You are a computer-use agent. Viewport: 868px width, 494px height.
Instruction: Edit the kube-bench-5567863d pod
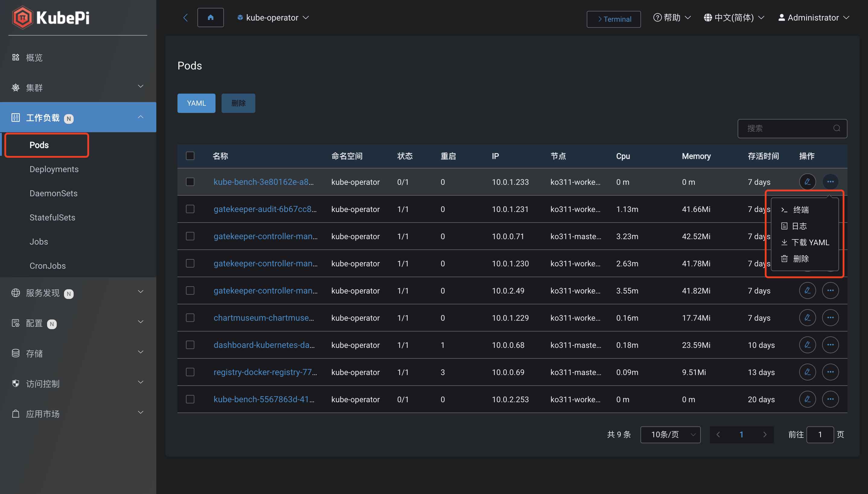(807, 399)
